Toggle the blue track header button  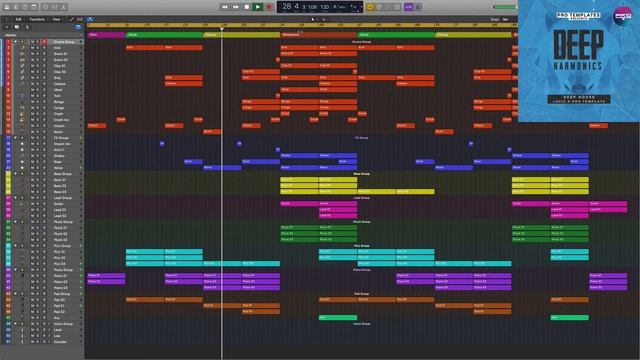point(78,27)
